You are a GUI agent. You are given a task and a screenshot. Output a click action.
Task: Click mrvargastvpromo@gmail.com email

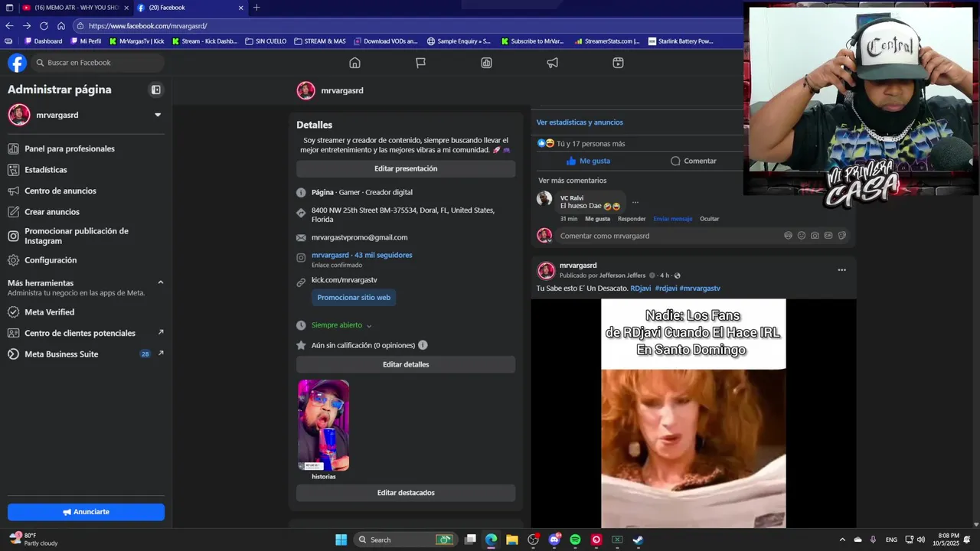[x=359, y=237]
